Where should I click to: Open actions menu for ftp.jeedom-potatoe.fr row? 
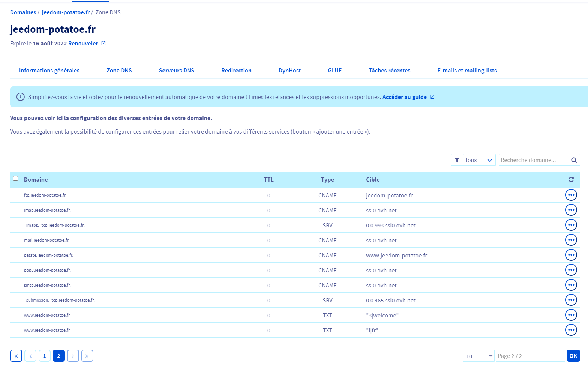(x=571, y=195)
